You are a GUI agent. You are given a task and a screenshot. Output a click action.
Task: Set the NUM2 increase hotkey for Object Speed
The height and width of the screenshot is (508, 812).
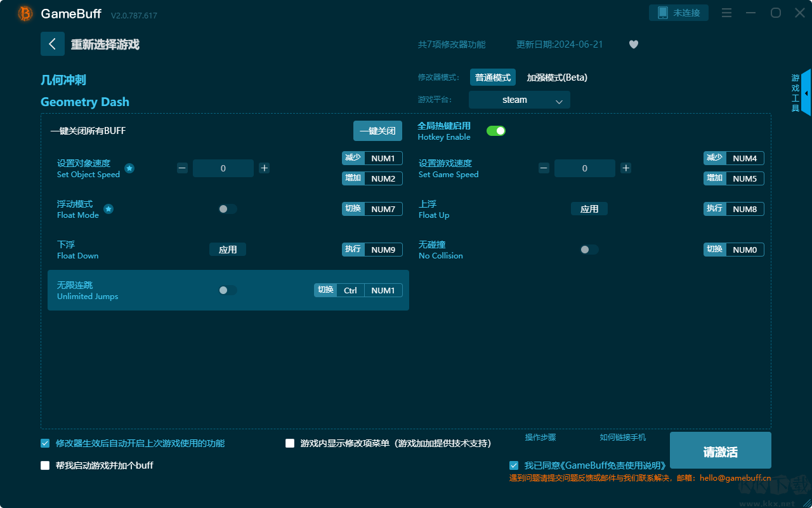pos(383,178)
